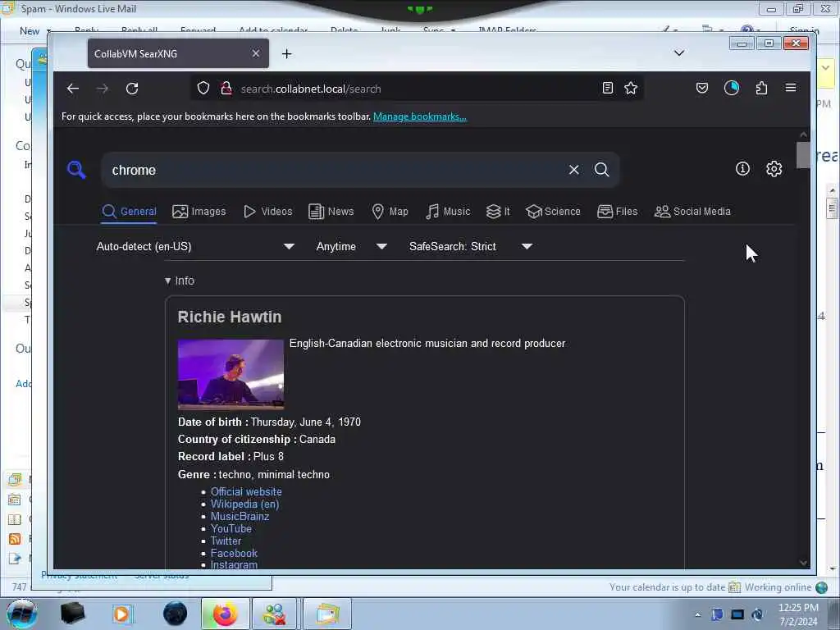Screen dimensions: 840x630
Task: Switch to the Science search category
Action: click(x=554, y=212)
